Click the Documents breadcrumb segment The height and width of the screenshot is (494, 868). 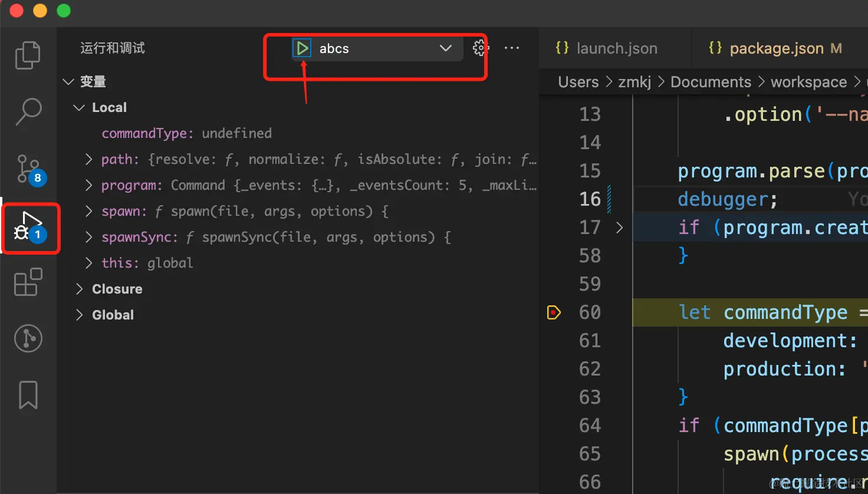(711, 82)
